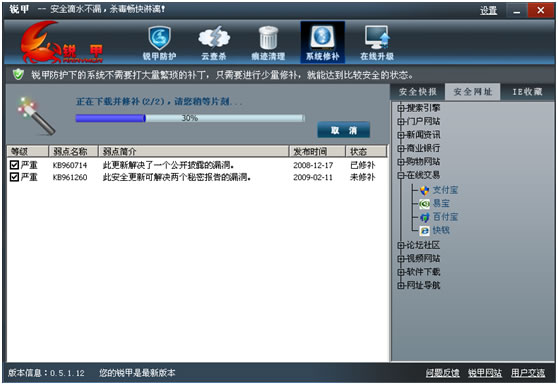Close the 锐甲 window
The height and width of the screenshot is (385, 558).
point(541,11)
